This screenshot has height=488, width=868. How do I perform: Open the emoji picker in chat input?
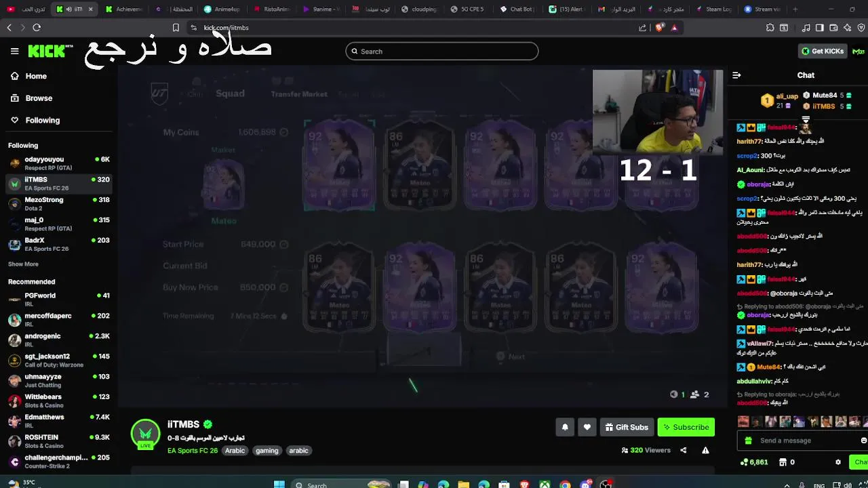pyautogui.click(x=863, y=441)
